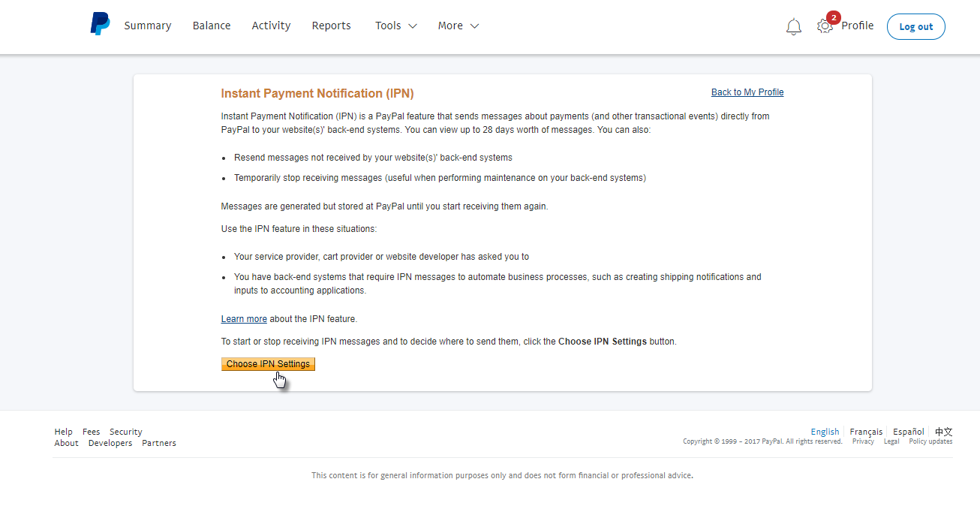980x509 pixels.
Task: Navigate to Reports
Action: pos(331,26)
